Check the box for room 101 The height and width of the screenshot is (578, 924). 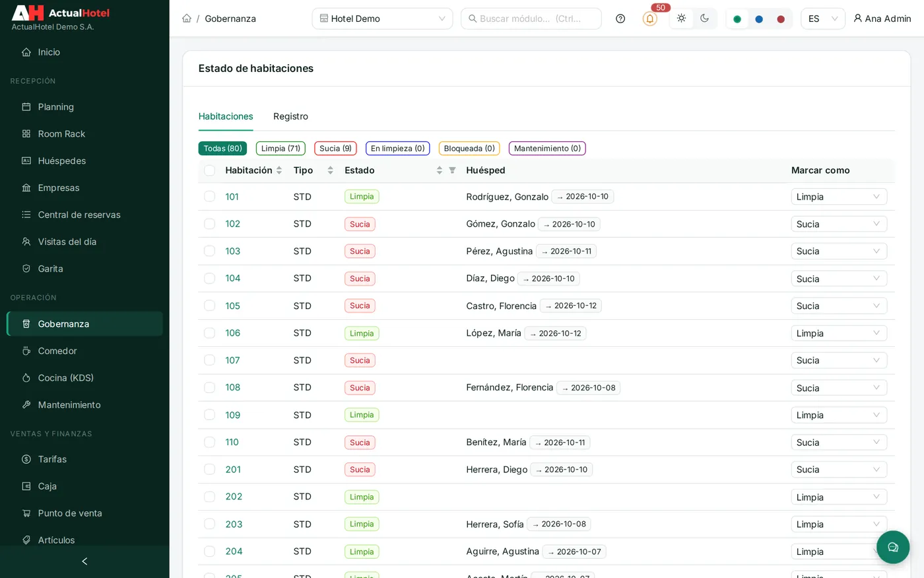coord(209,196)
